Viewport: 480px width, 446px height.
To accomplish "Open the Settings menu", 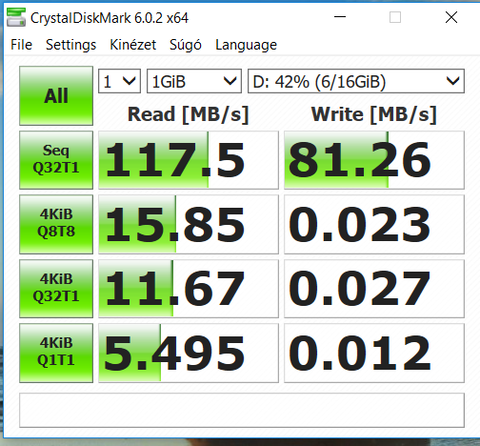I will point(71,45).
